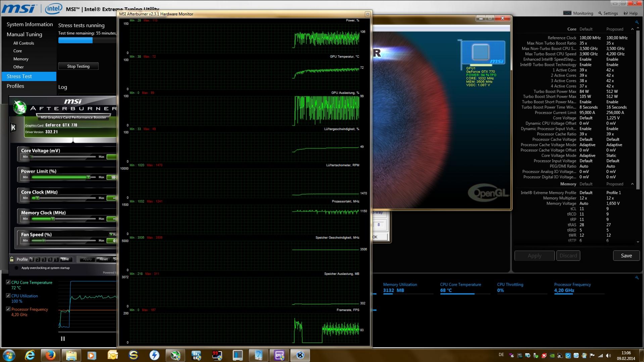Click the Afterburner Reset button
The height and width of the screenshot is (362, 644).
[x=103, y=259]
